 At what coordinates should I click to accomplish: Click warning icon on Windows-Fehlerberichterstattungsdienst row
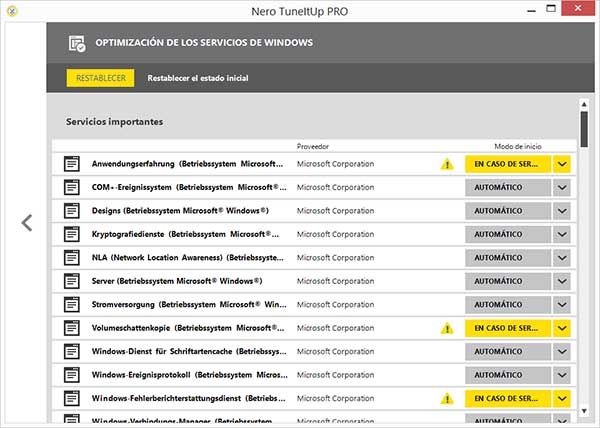pyautogui.click(x=447, y=399)
